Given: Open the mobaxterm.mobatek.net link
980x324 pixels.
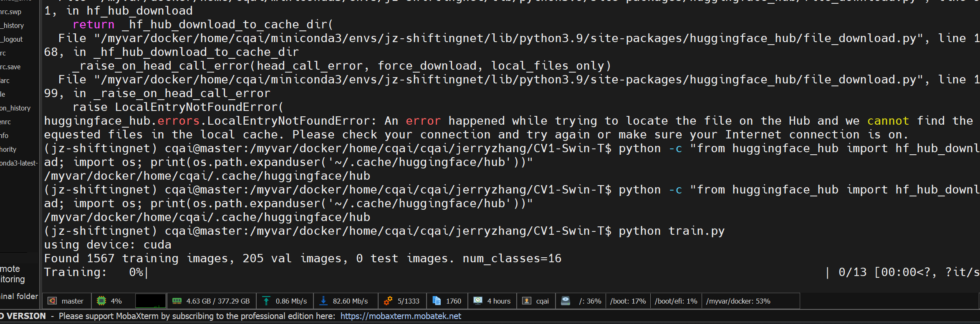Looking at the screenshot, I should coord(401,316).
